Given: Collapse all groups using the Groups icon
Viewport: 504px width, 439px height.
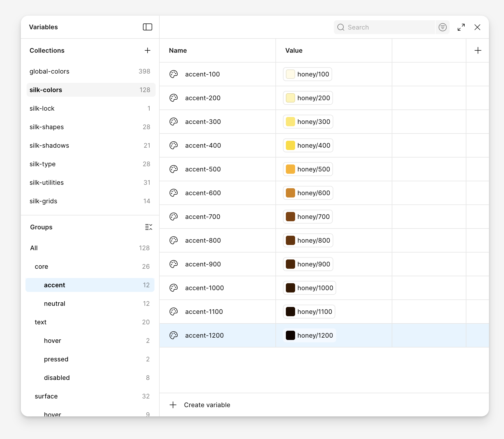Looking at the screenshot, I should click(x=148, y=227).
